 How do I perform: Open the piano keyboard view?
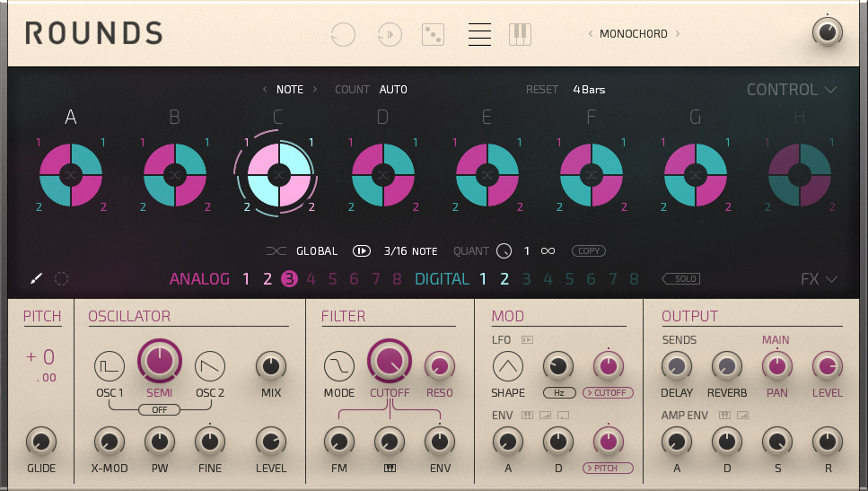[520, 35]
